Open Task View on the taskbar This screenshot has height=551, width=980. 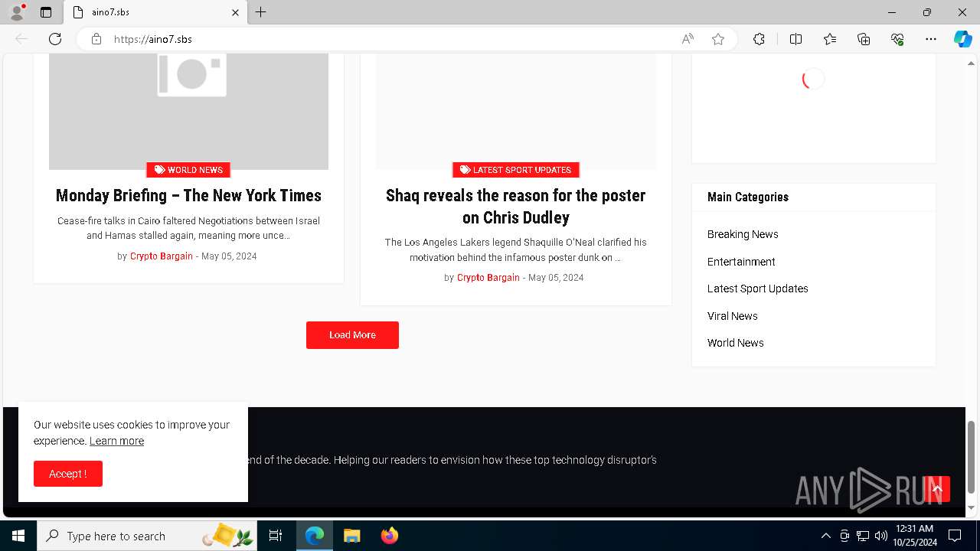point(276,536)
